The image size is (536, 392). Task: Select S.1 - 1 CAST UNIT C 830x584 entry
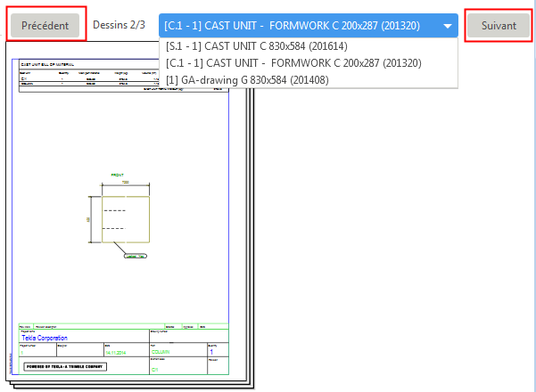click(256, 46)
